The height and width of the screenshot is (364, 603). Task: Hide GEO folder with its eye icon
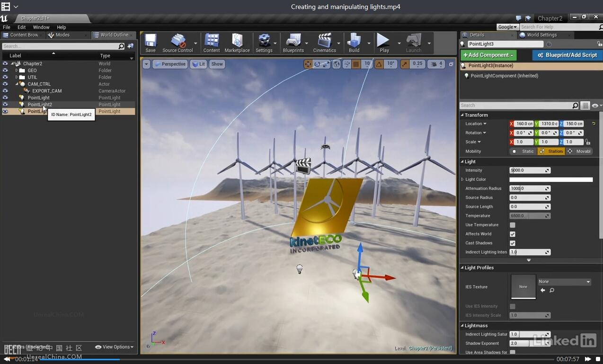5,71
